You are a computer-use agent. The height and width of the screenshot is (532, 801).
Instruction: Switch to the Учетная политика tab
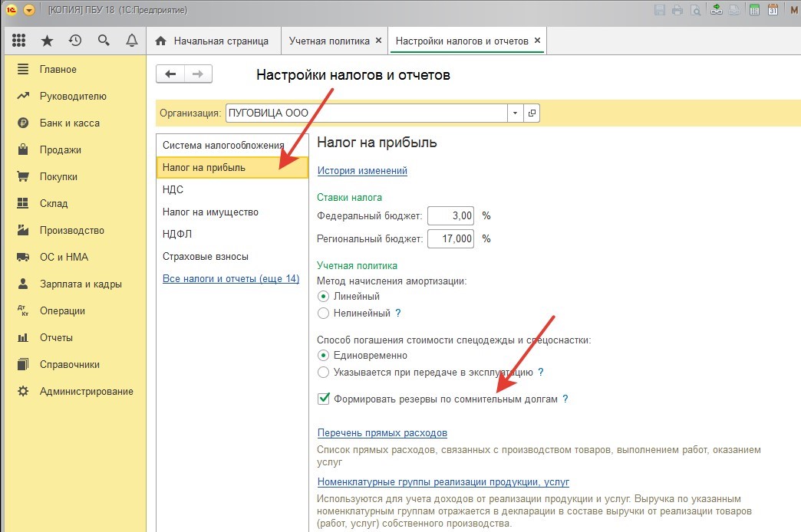[x=328, y=41]
